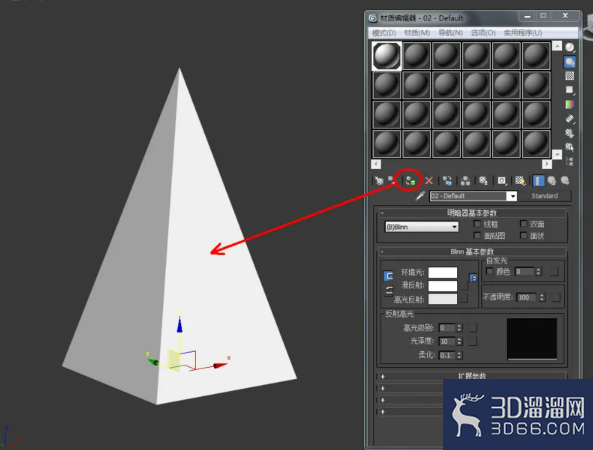The width and height of the screenshot is (593, 450).
Task: Click the 不透明度 spinner arrows
Action: [x=542, y=298]
